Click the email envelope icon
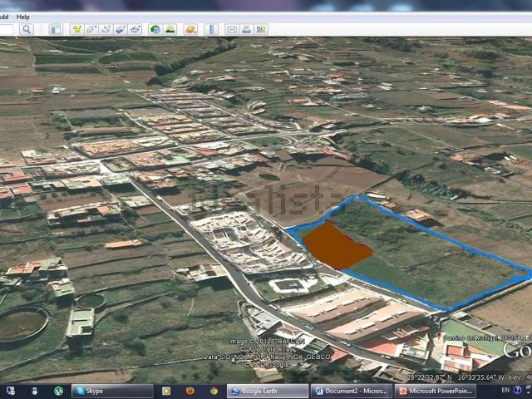Viewport: 532px width, 399px height. click(232, 29)
